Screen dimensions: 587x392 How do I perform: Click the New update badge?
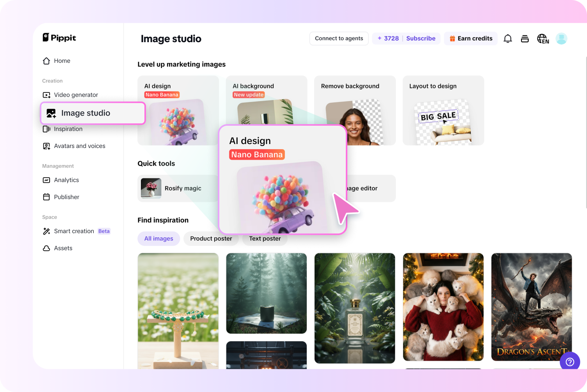[249, 95]
